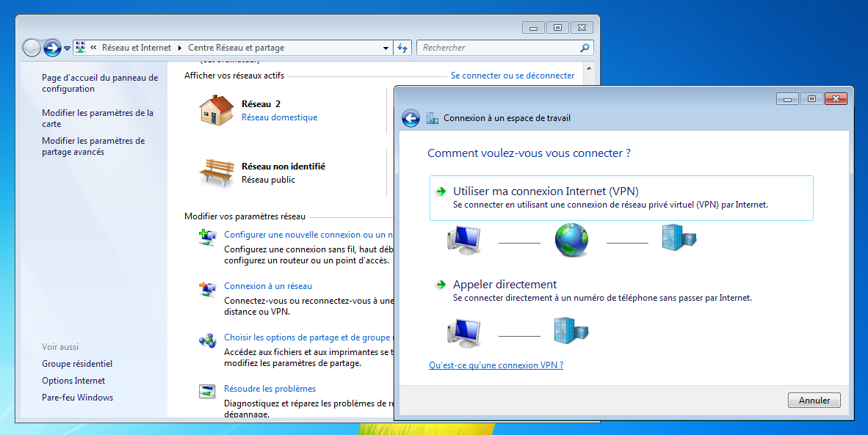The image size is (868, 435).
Task: Click the office building icon in VPN diagram
Action: pyautogui.click(x=679, y=238)
